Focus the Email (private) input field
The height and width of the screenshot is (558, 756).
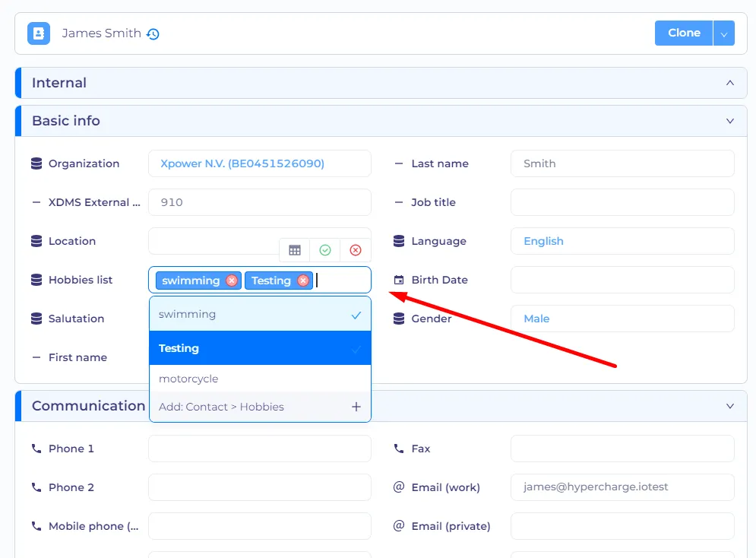click(x=622, y=525)
